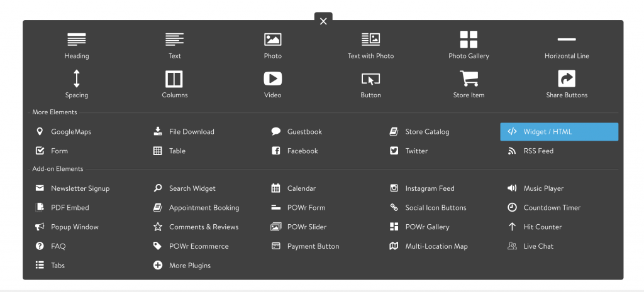Add the RSS Feed element
The height and width of the screenshot is (292, 644).
pos(538,151)
